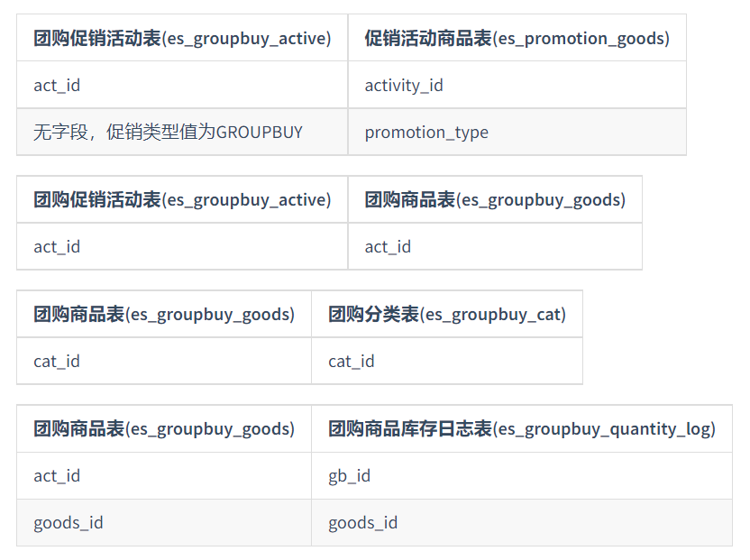This screenshot has width=750, height=560.
Task: Select goods_id under es_groupbuy_goods
Action: click(164, 522)
